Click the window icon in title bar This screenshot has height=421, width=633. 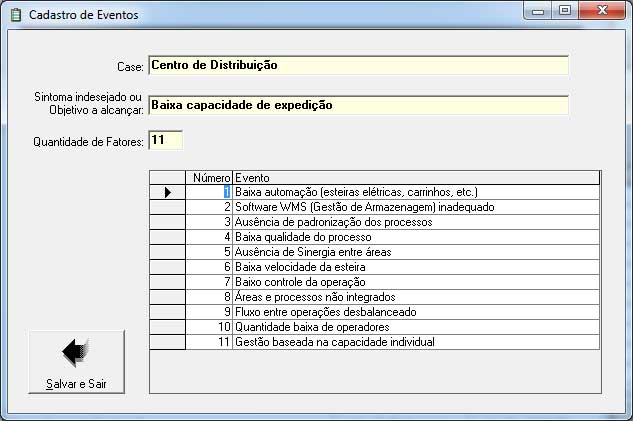(15, 15)
